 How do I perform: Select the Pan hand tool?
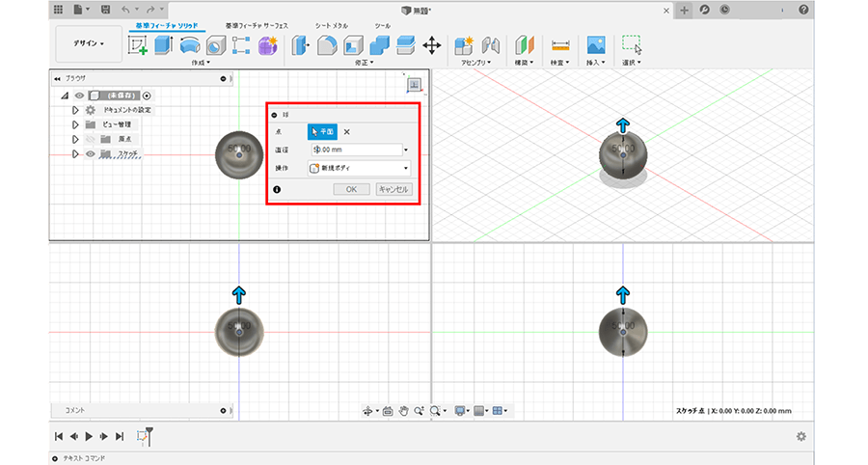click(403, 410)
